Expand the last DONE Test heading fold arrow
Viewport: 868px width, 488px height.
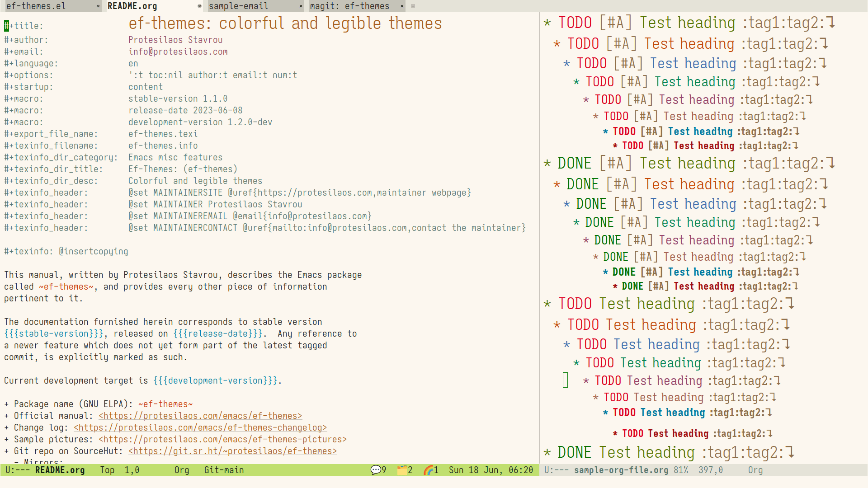pos(790,452)
